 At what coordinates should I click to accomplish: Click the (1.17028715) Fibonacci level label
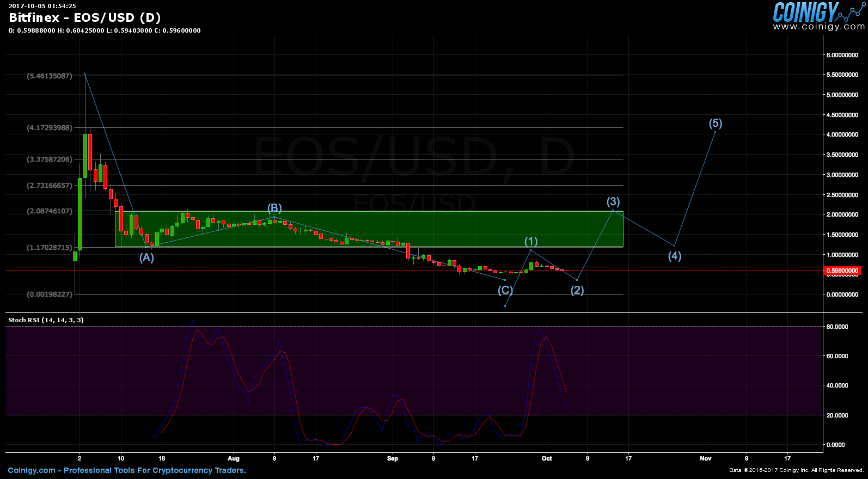(50, 247)
